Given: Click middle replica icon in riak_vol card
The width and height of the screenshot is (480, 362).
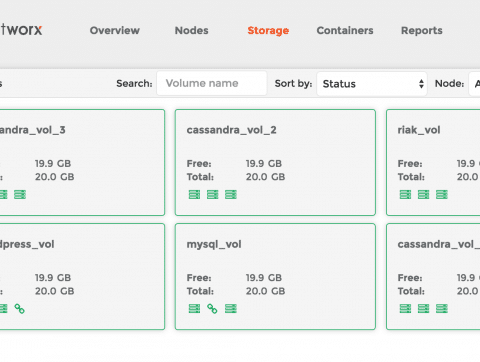Looking at the screenshot, I should (x=424, y=194).
